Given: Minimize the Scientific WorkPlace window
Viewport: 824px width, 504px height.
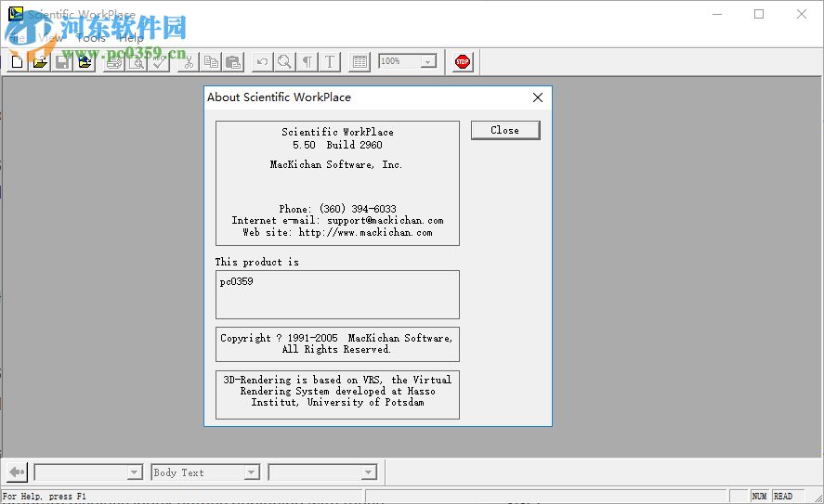Looking at the screenshot, I should click(x=717, y=14).
